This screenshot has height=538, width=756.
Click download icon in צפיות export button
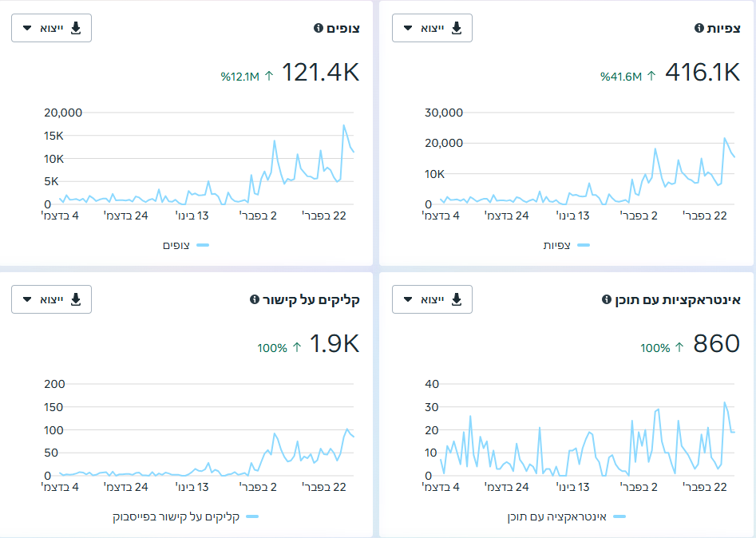[x=456, y=28]
